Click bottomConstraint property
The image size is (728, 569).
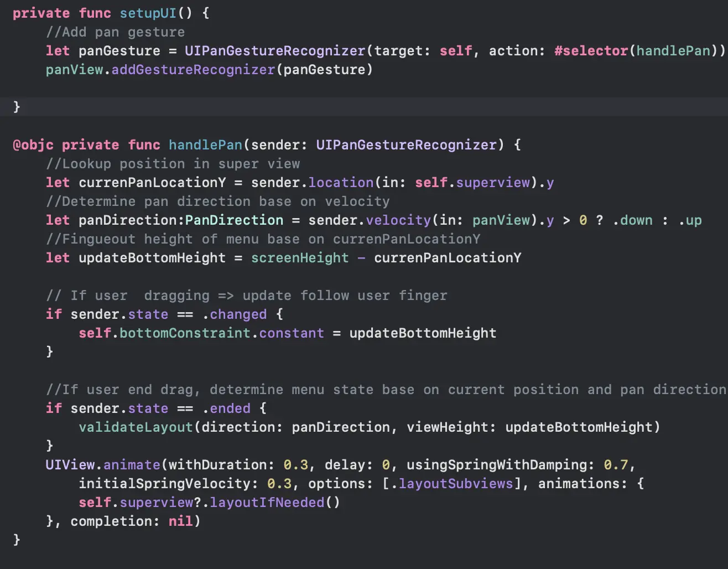tap(185, 333)
